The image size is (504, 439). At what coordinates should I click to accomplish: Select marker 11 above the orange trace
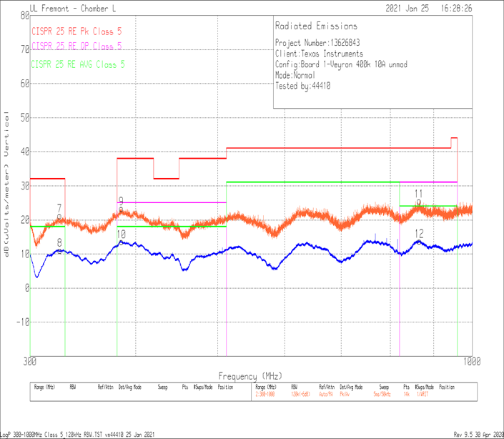[419, 194]
